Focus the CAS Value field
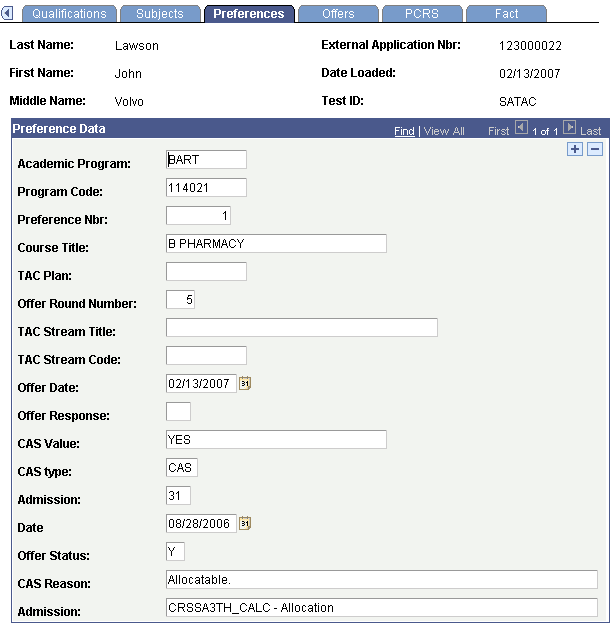Viewport: 615px width, 628px height. pos(276,440)
